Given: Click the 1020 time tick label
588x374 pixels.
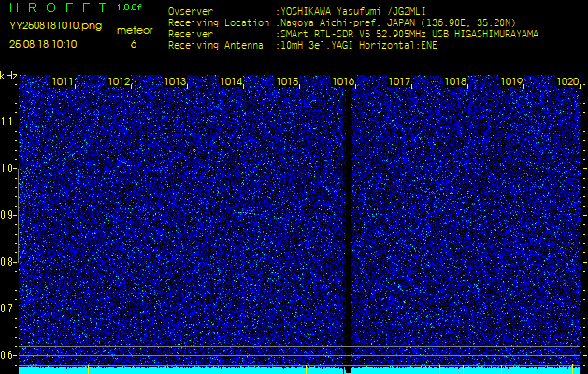Looking at the screenshot, I should pos(568,81).
